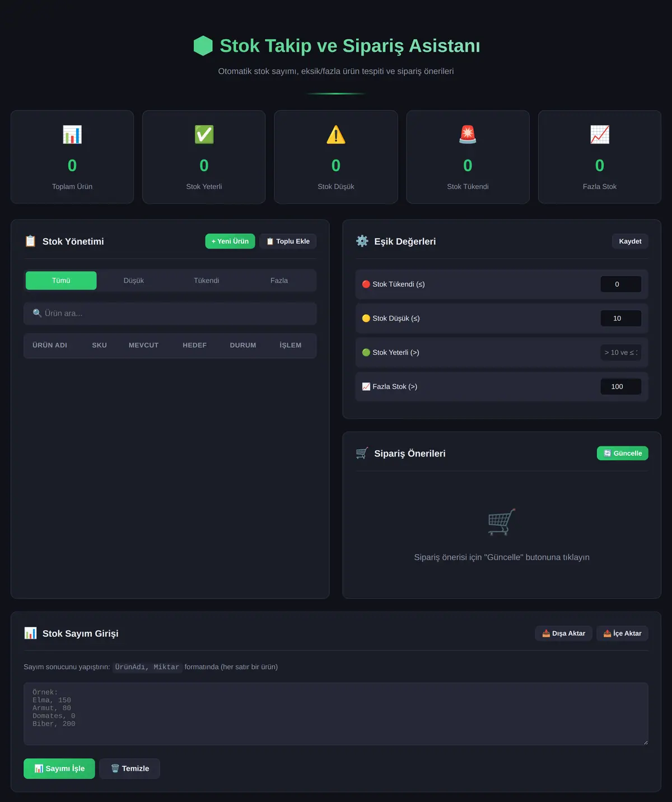Viewport: 672px width, 802px height.
Task: Edit the Stok Düşük threshold value field
Action: click(x=621, y=319)
